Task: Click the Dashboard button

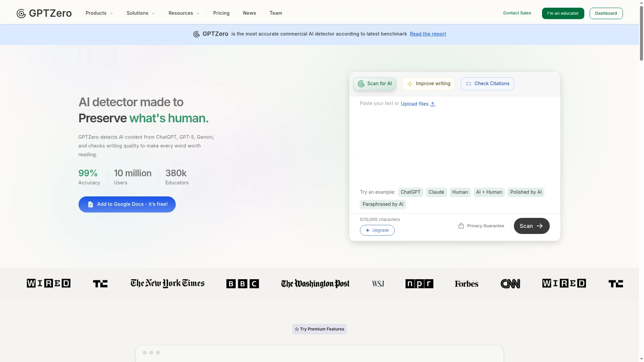Action: click(x=606, y=13)
